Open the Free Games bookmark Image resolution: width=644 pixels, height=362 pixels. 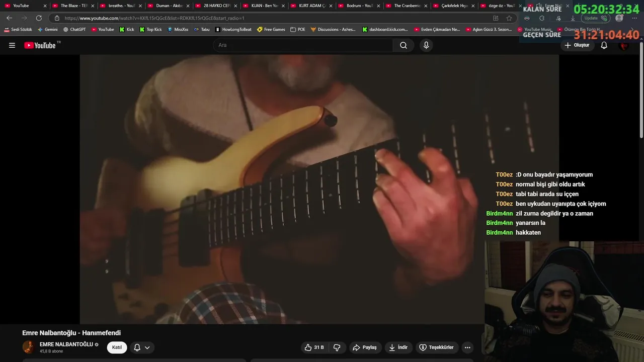click(271, 29)
